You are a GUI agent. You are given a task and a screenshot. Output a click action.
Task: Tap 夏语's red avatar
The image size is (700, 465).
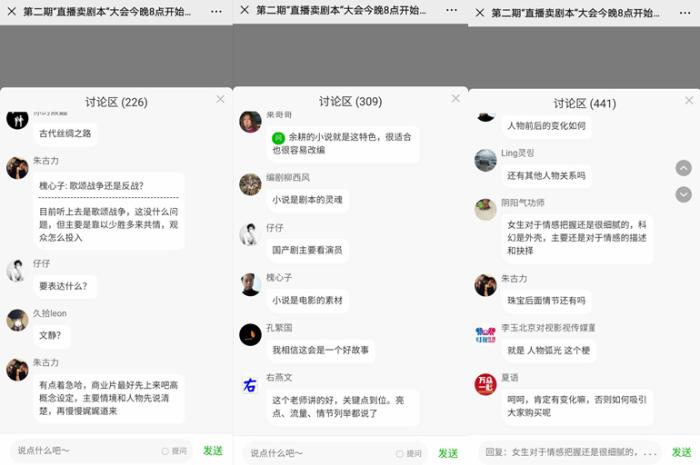point(485,384)
